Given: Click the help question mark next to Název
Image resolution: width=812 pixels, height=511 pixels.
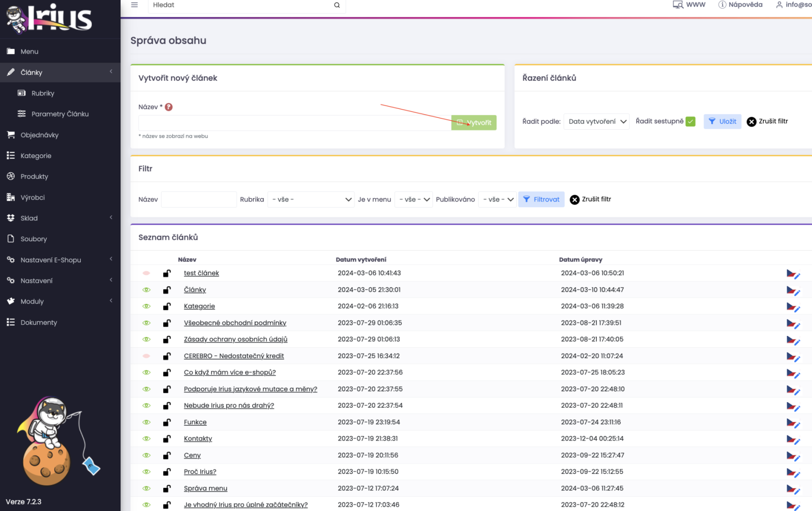Looking at the screenshot, I should pyautogui.click(x=169, y=107).
